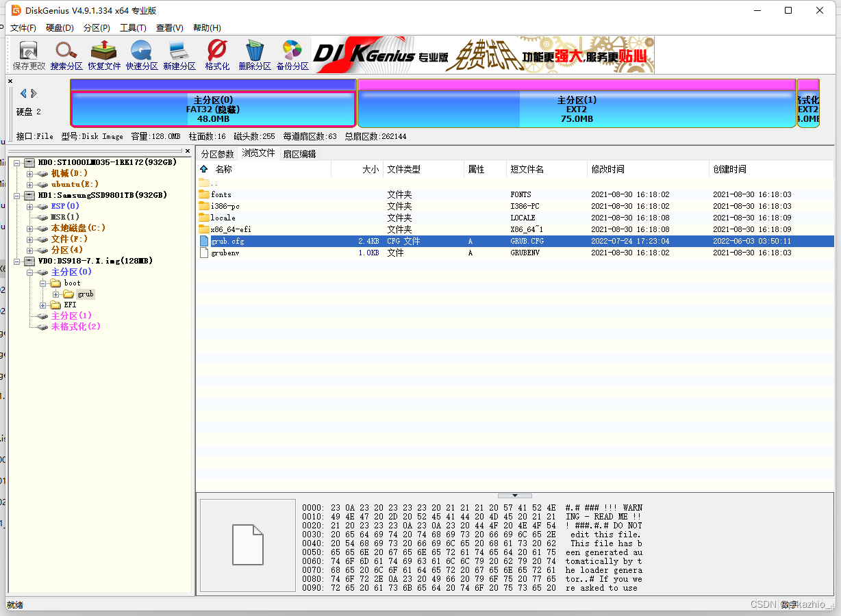841x616 pixels.
Task: Select the magenta 主分区(1) tree item
Action: click(71, 316)
